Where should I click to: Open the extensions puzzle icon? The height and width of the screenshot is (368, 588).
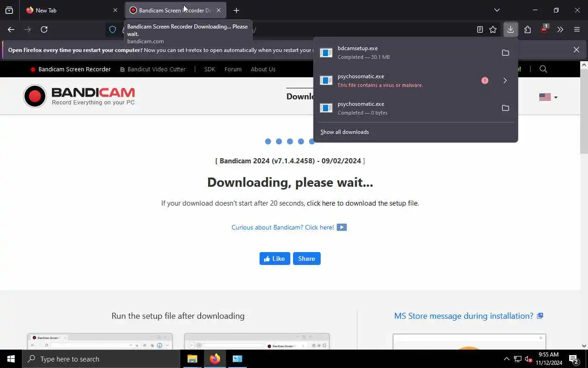(x=527, y=29)
